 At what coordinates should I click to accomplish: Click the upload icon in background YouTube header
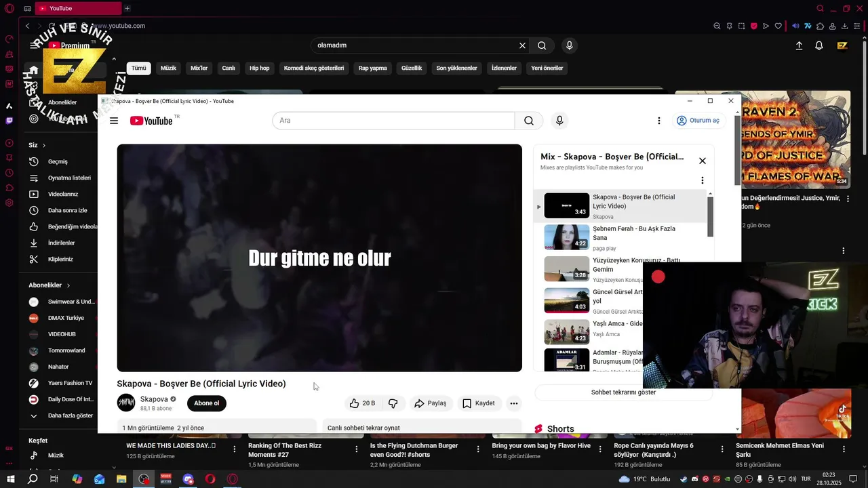pos(799,45)
